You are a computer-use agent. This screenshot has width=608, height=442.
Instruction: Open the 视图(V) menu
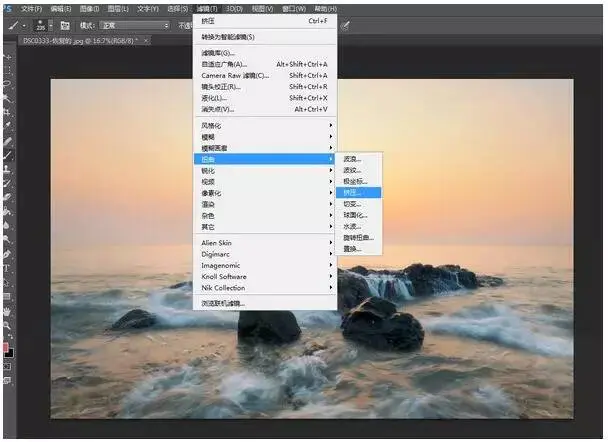263,9
